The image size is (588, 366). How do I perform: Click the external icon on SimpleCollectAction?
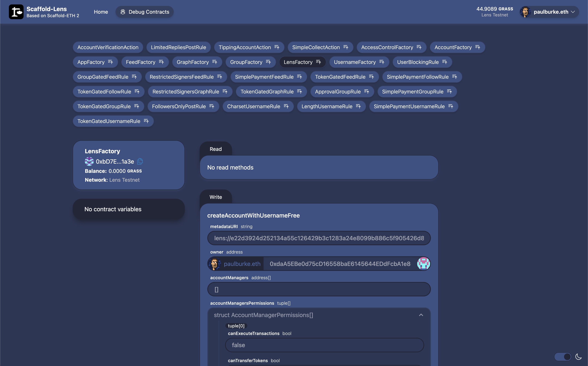coord(346,47)
